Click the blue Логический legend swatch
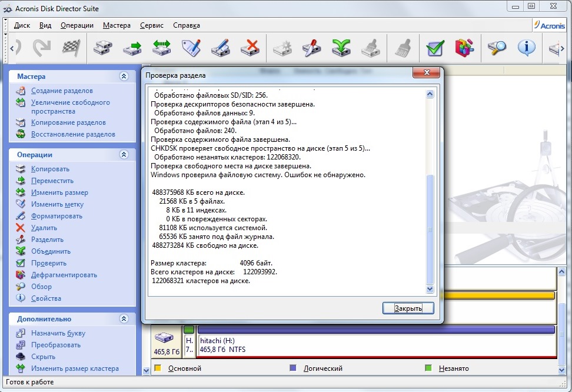Screen dimensions: 572x392 292,368
